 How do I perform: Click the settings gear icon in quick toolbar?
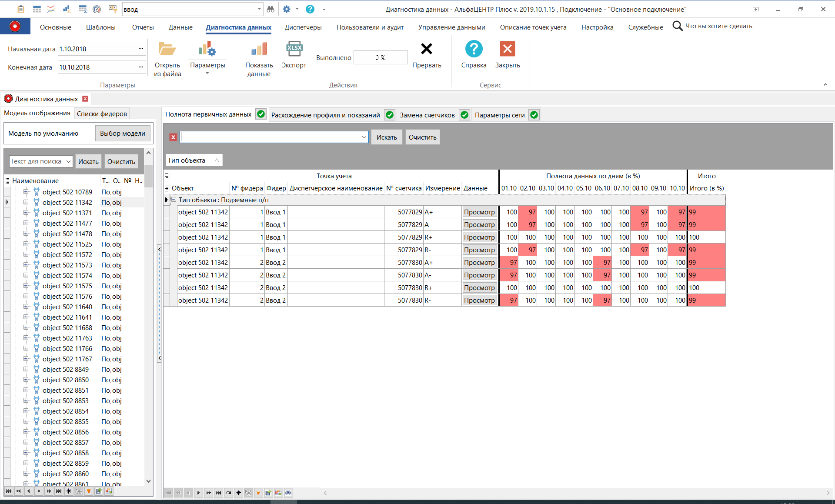pos(287,9)
